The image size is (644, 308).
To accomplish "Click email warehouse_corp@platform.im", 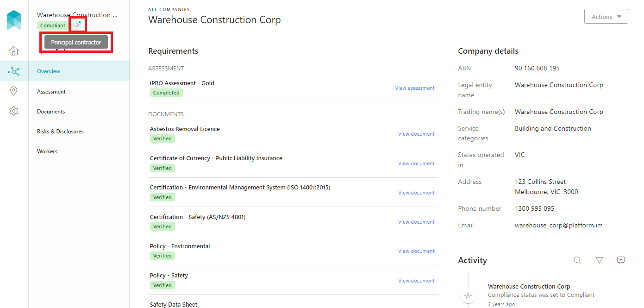I will click(x=559, y=225).
